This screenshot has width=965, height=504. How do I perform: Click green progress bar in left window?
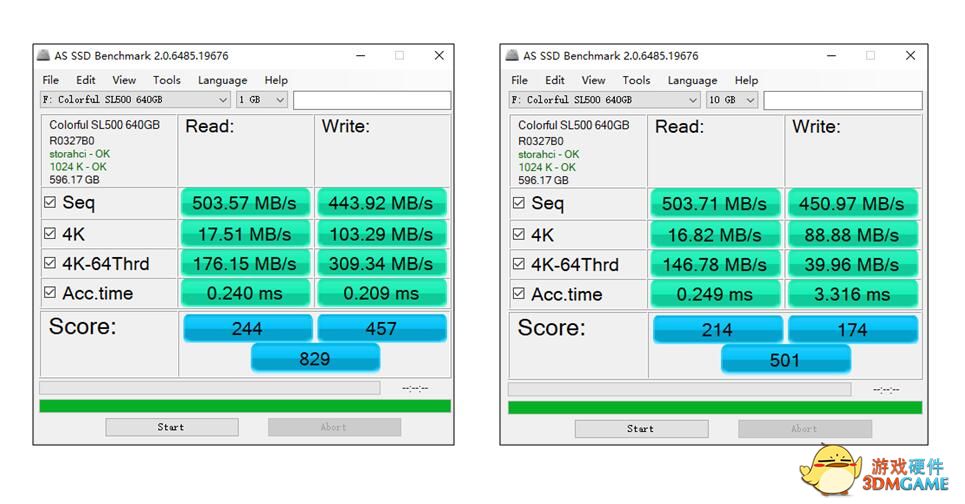pyautogui.click(x=245, y=406)
